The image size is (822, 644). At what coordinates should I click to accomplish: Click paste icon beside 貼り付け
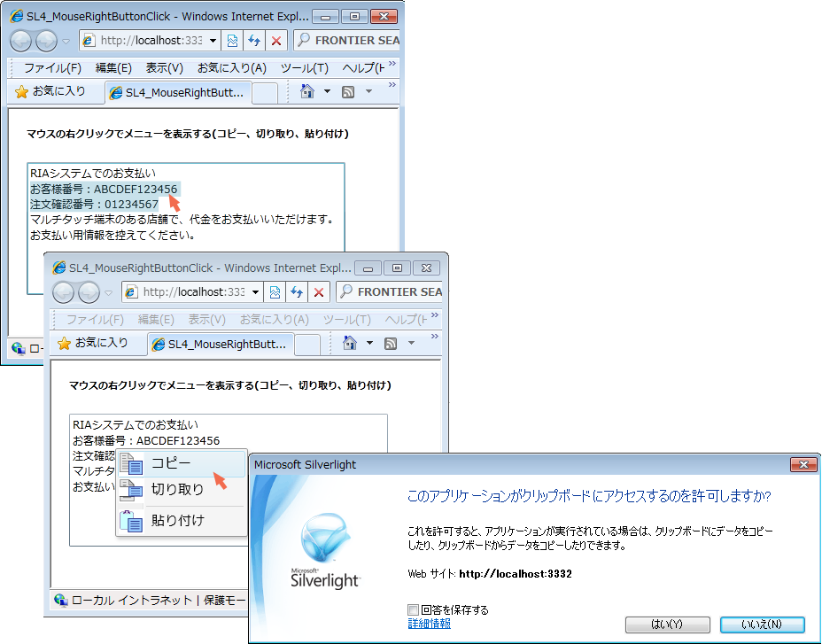click(x=131, y=521)
